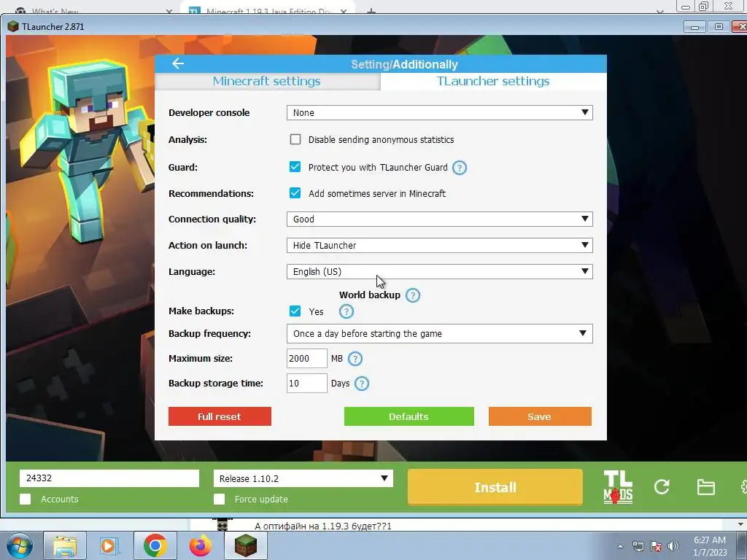Enable Force update checkbox

tap(219, 499)
